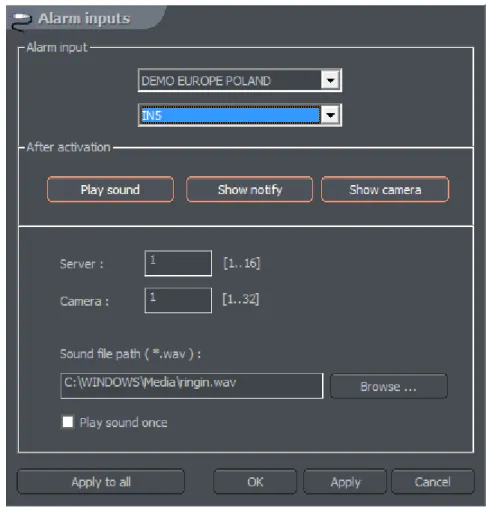Select the DEMO EUROPE POLAND combo box
This screenshot has width=492, height=511.
pos(240,80)
